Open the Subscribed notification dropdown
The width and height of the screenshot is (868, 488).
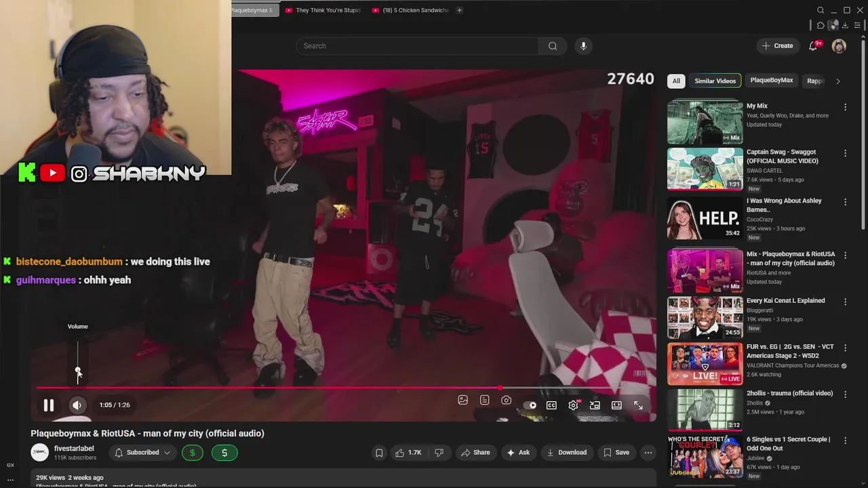pos(142,453)
